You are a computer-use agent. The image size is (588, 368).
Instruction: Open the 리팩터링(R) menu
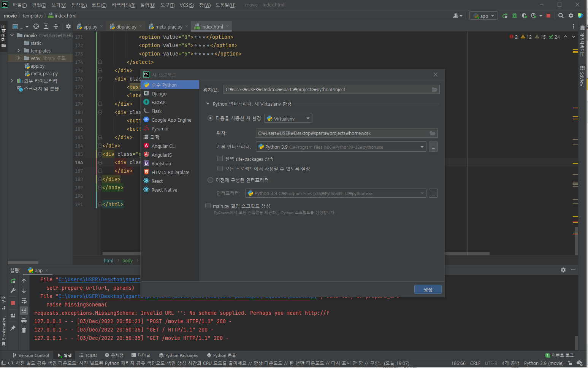coord(124,5)
